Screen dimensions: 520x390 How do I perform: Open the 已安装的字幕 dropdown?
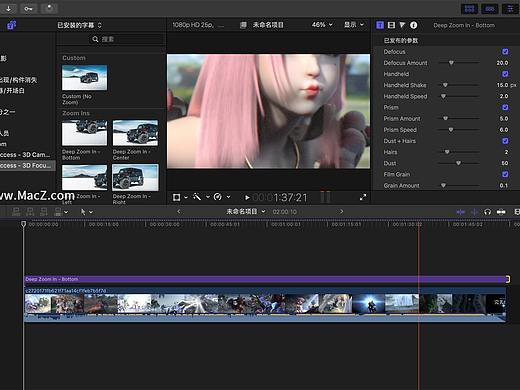pos(79,25)
